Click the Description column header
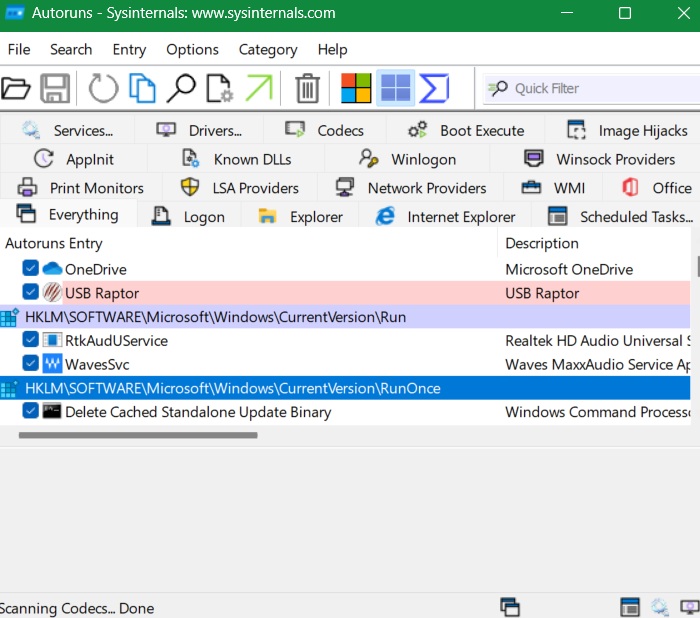700x618 pixels. tap(594, 243)
